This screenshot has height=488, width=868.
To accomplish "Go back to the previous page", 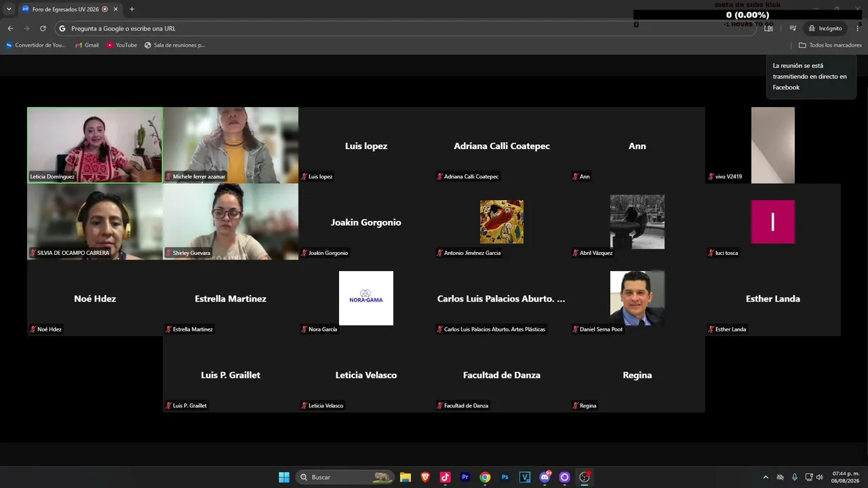I will click(10, 28).
